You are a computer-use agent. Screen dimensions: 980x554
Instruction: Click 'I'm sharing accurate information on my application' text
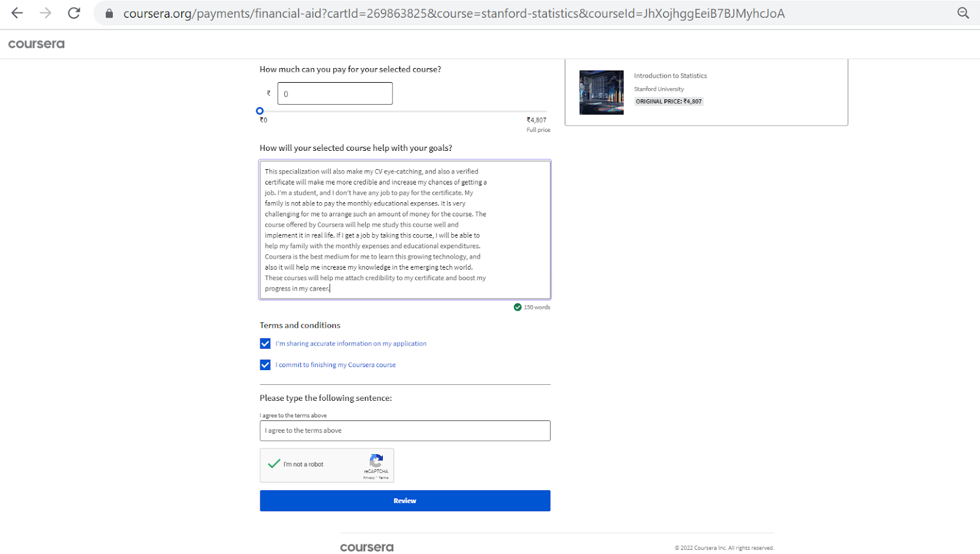(x=351, y=344)
